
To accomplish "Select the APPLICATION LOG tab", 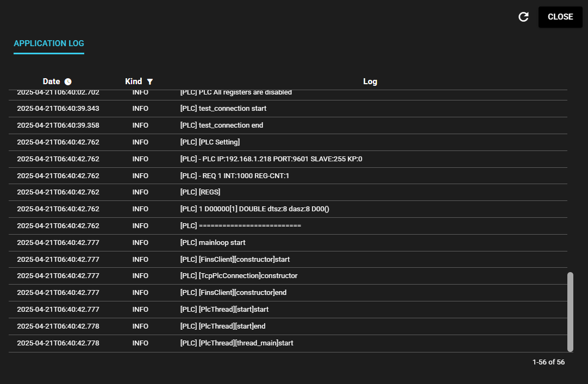I will coord(49,43).
